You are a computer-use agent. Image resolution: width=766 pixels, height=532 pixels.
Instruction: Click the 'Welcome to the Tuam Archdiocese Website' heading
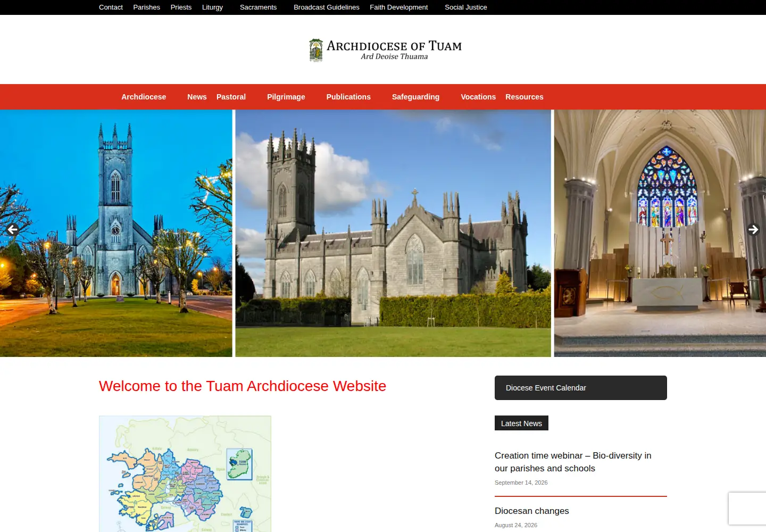click(243, 386)
